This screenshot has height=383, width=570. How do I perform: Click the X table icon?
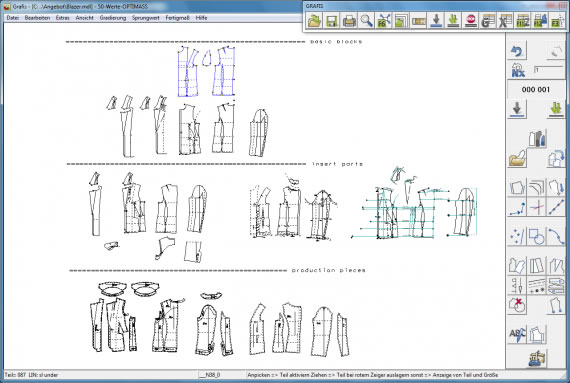click(506, 21)
